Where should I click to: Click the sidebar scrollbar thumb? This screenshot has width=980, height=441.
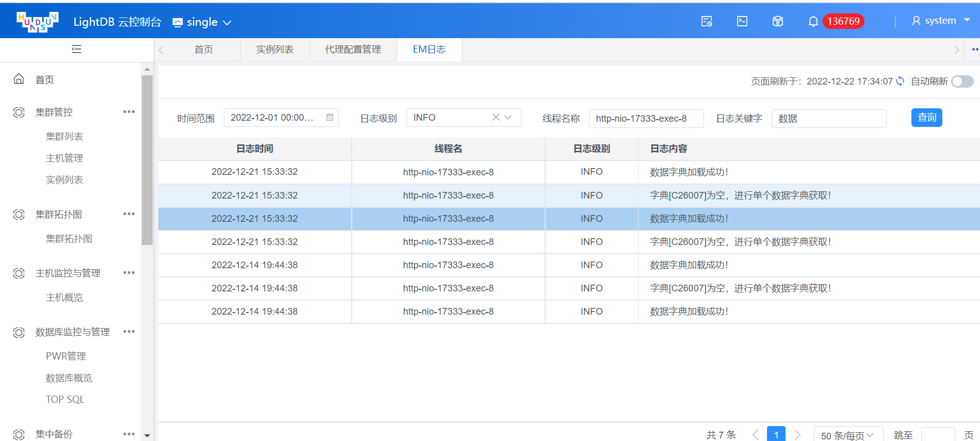pyautogui.click(x=147, y=160)
